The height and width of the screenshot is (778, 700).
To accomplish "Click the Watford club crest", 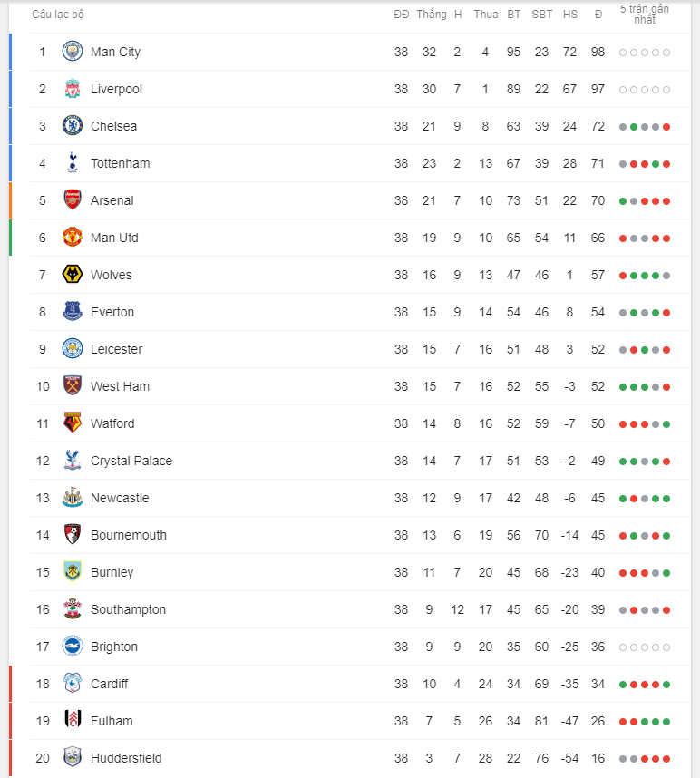I will pyautogui.click(x=73, y=423).
